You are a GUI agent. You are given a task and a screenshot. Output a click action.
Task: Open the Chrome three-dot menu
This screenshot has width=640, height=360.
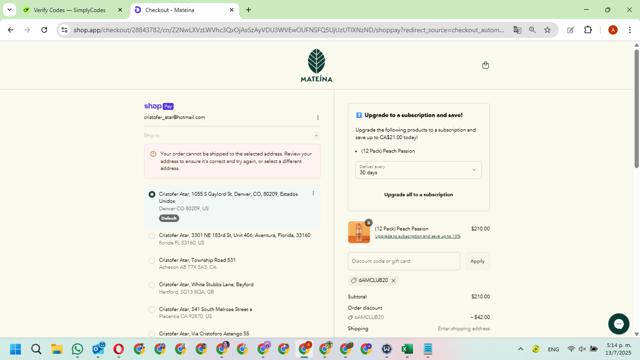coord(630,30)
